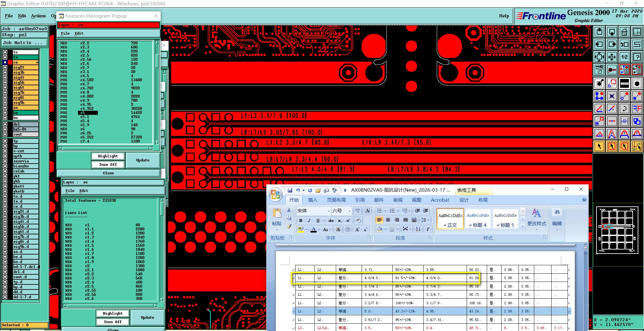The width and height of the screenshot is (644, 331).
Task: Click the pan down arrow icon
Action: coord(612,32)
